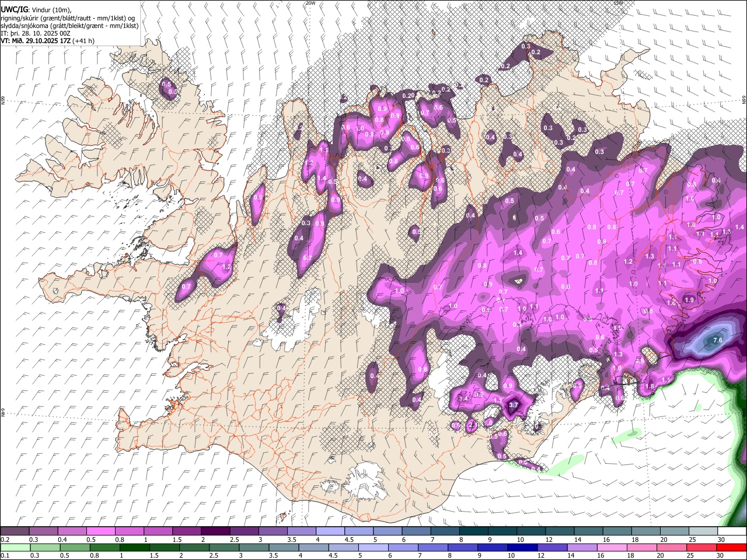Pick dark purple snow swatch 2 to 2.5
This screenshot has height=560, width=747.
[x=215, y=531]
